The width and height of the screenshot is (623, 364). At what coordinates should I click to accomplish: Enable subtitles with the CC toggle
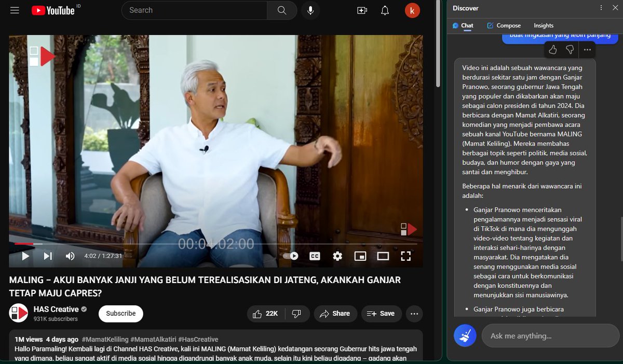click(314, 256)
